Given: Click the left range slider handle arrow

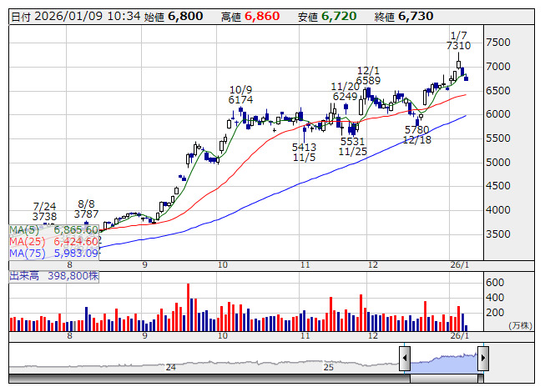Looking at the screenshot, I should coord(405,358).
